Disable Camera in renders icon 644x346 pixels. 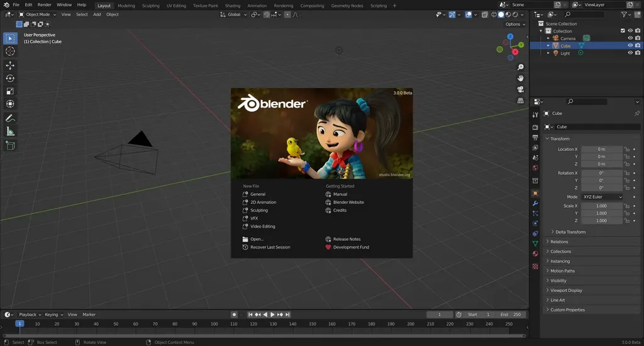click(638, 38)
